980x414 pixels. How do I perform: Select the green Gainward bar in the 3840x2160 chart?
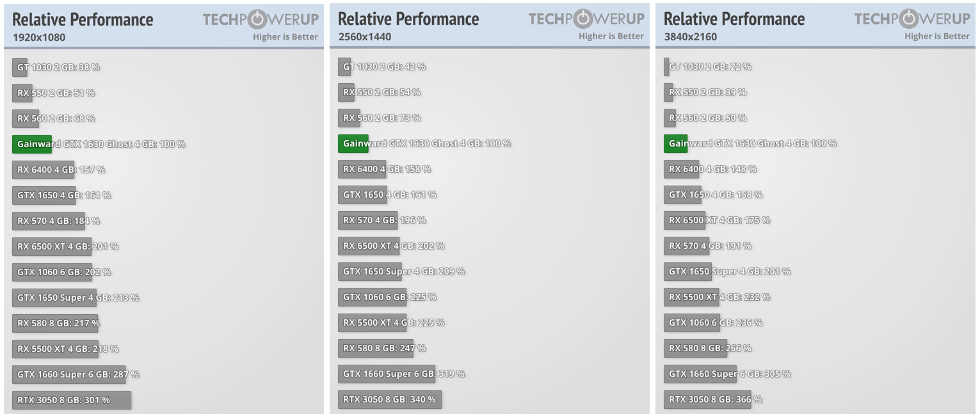pyautogui.click(x=675, y=143)
